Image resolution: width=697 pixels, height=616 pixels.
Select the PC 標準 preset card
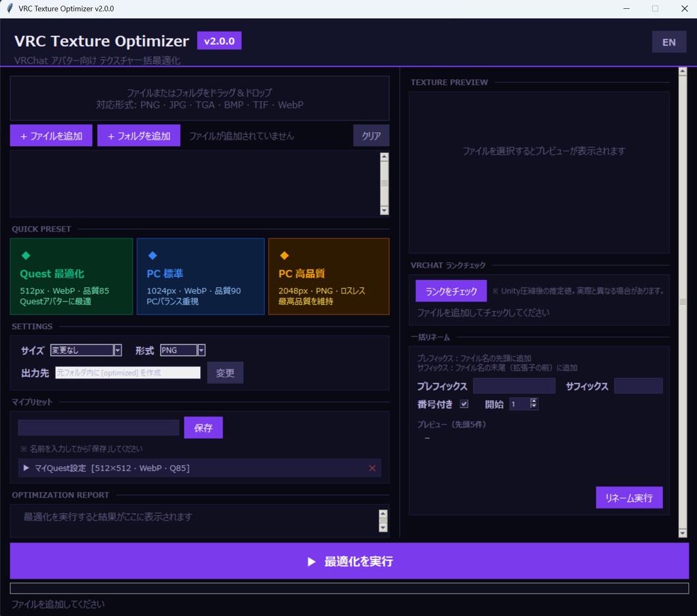(x=201, y=276)
